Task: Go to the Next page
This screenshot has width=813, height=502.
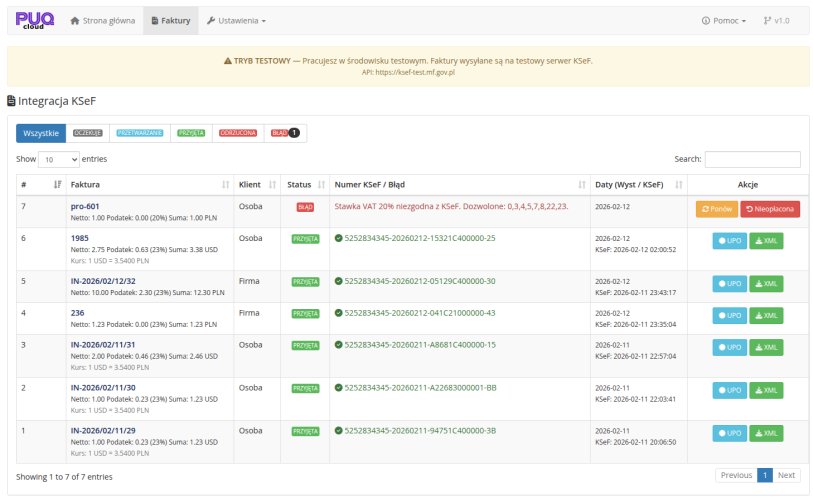Action: pos(786,475)
